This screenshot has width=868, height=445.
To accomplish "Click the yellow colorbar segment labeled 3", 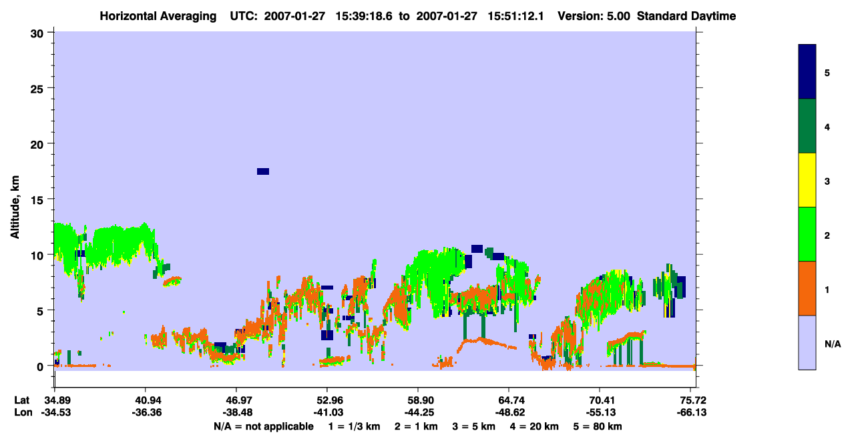I will [x=807, y=180].
